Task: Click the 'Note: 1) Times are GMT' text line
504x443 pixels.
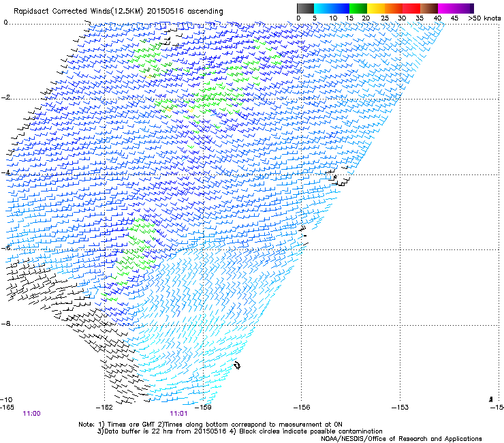Action: tap(210, 425)
